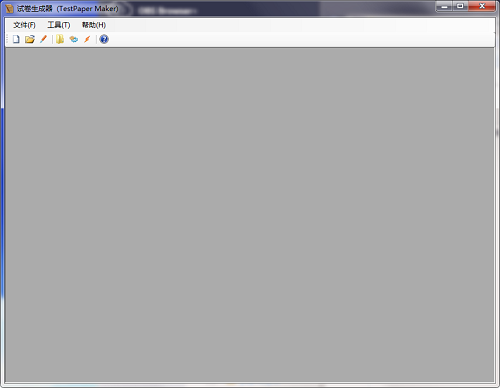
Task: Click the blue-orange cards toolbar icon
Action: (x=74, y=39)
